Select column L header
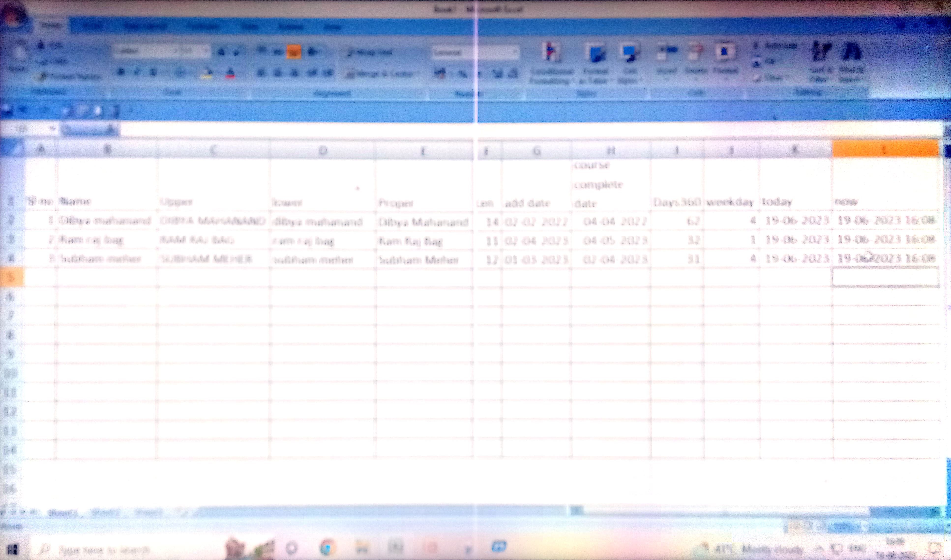 885,149
